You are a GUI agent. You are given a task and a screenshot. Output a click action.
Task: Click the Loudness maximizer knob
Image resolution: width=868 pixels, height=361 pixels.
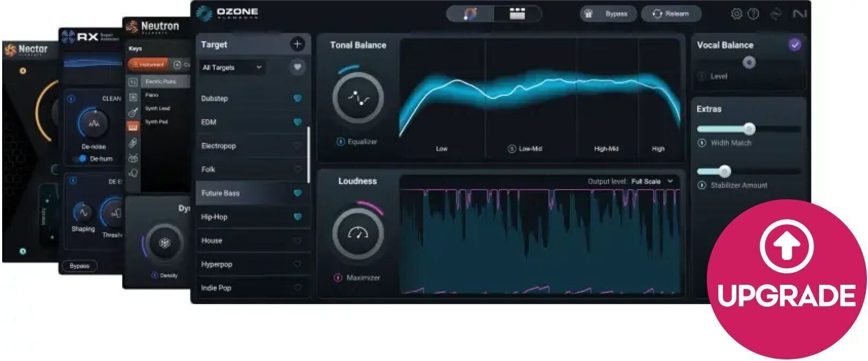point(358,233)
